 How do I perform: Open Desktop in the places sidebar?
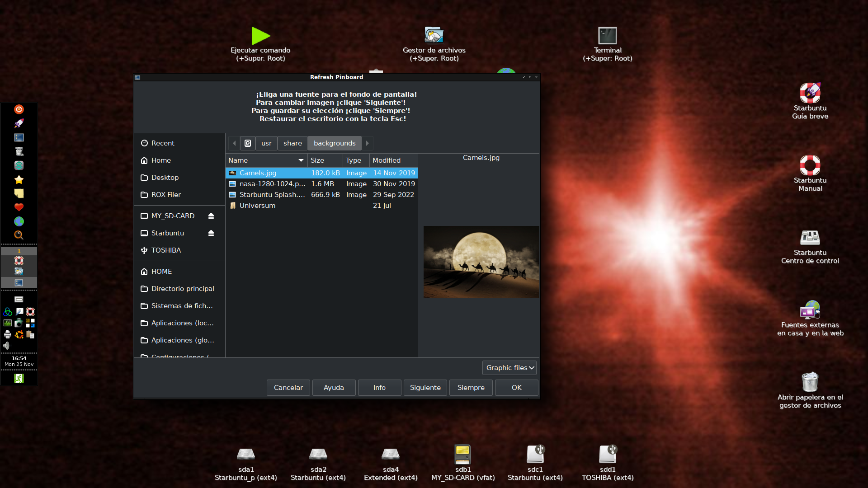tap(179, 178)
